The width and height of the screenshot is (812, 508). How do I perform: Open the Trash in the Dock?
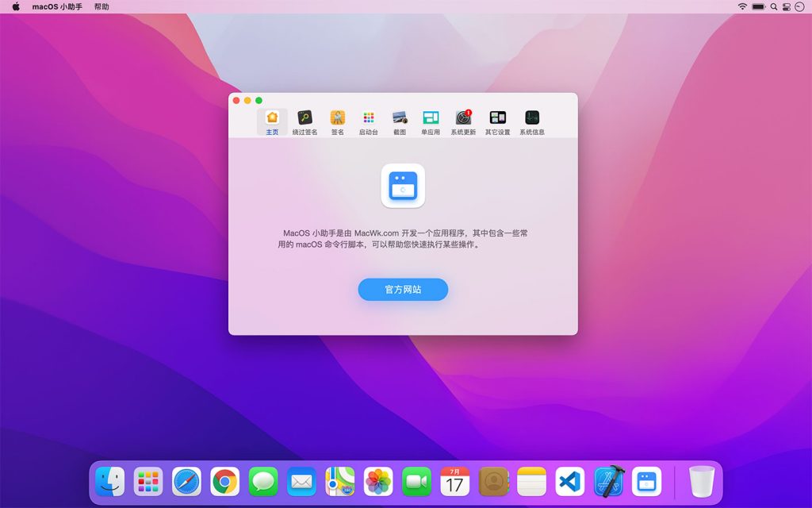(701, 481)
